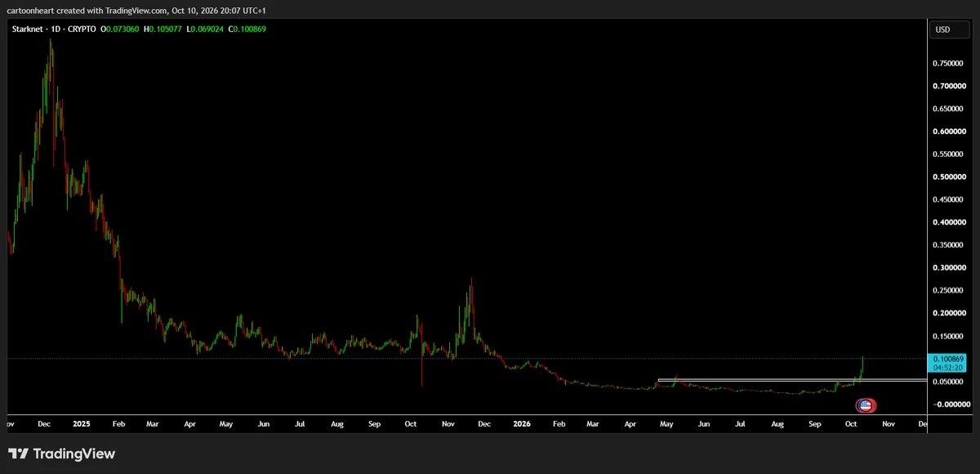Click the 2025 year label on time axis
Viewport: 980px width, 474px height.
[81, 424]
